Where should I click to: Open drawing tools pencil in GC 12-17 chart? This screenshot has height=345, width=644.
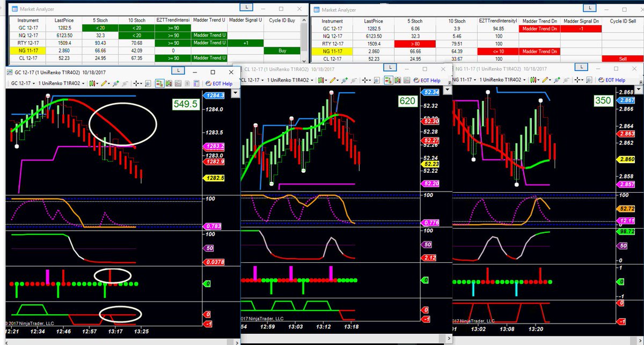pos(105,84)
